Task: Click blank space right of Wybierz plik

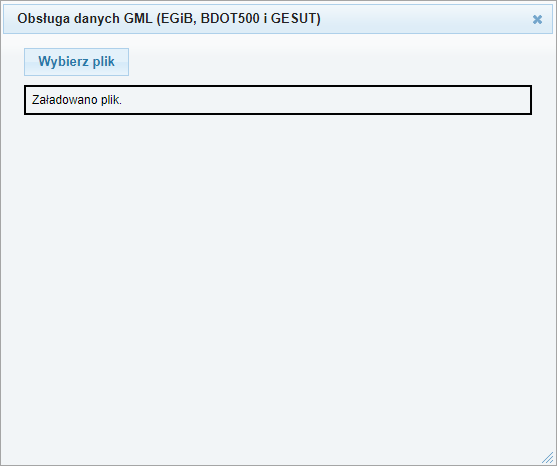Action: click(x=330, y=62)
